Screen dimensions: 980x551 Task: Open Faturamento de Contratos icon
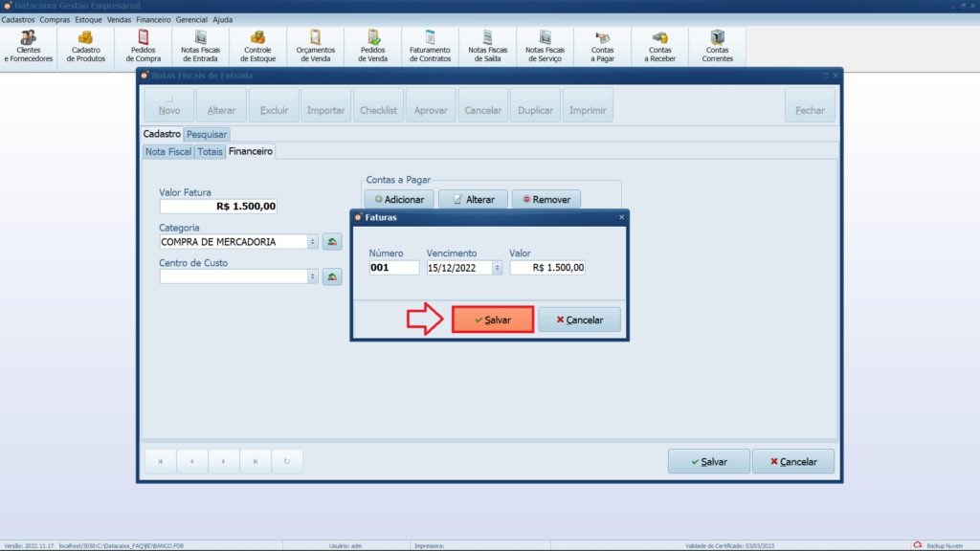coord(430,45)
